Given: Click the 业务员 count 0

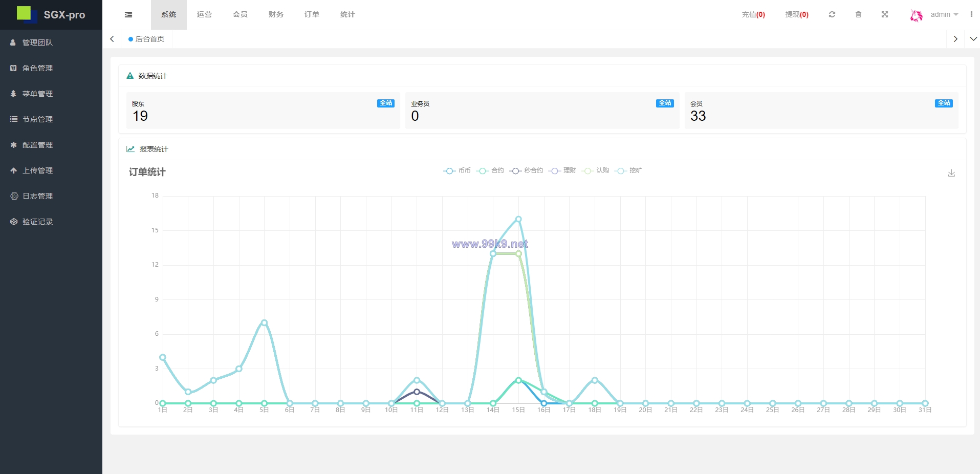Looking at the screenshot, I should (415, 116).
